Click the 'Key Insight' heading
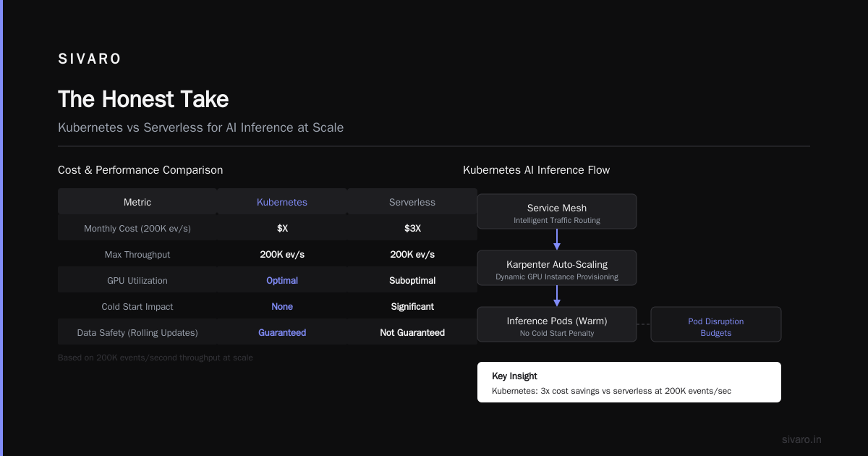Image resolution: width=868 pixels, height=456 pixels. click(514, 376)
